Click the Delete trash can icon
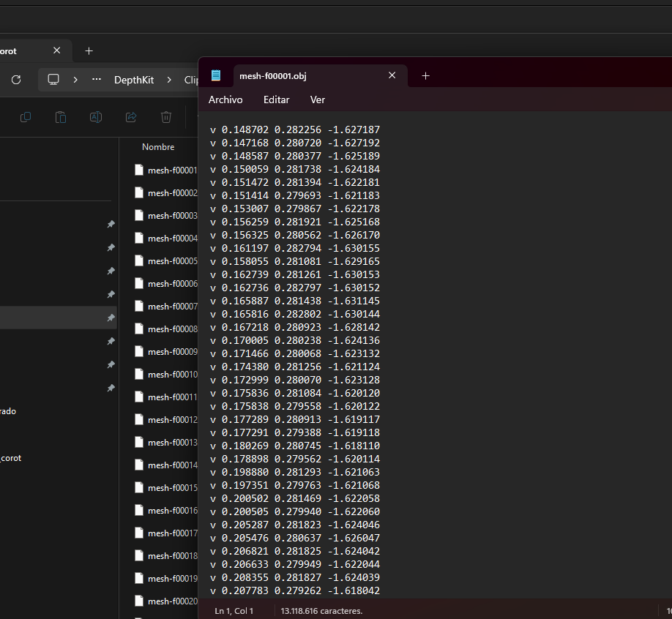Viewport: 672px width, 619px height. coord(166,117)
